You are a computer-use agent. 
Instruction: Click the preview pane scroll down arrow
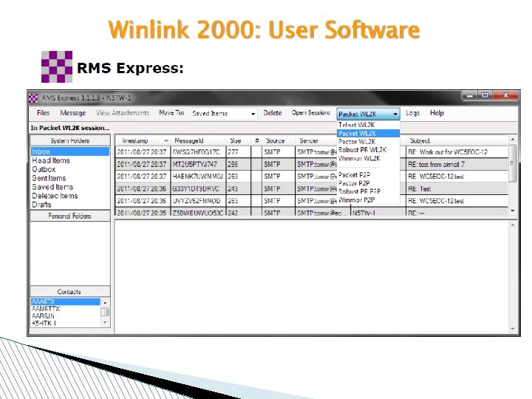coord(513,329)
